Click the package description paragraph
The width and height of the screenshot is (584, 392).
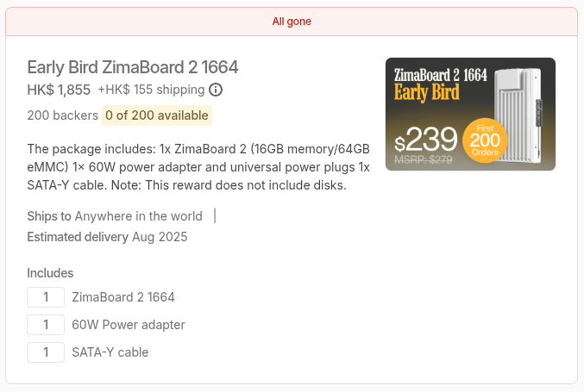click(198, 167)
